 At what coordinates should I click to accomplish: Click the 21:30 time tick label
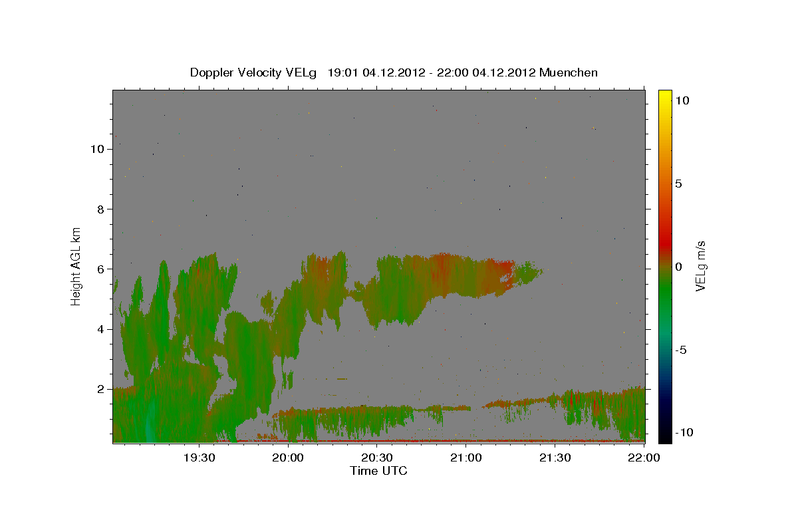[555, 458]
